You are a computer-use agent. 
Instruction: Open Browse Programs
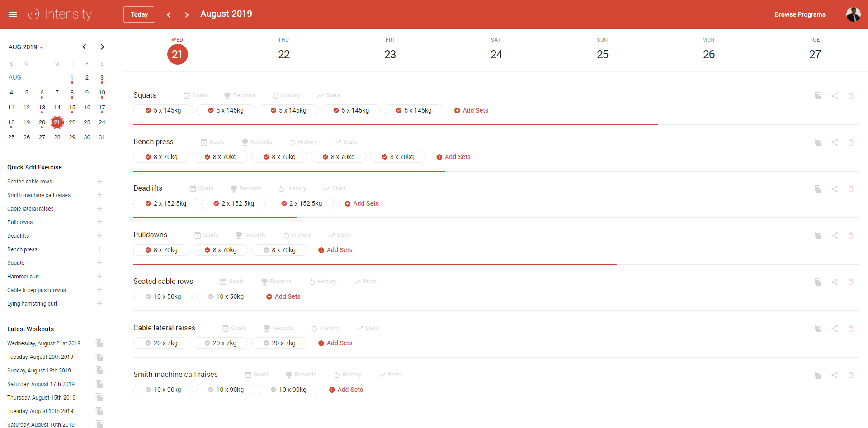pyautogui.click(x=800, y=14)
